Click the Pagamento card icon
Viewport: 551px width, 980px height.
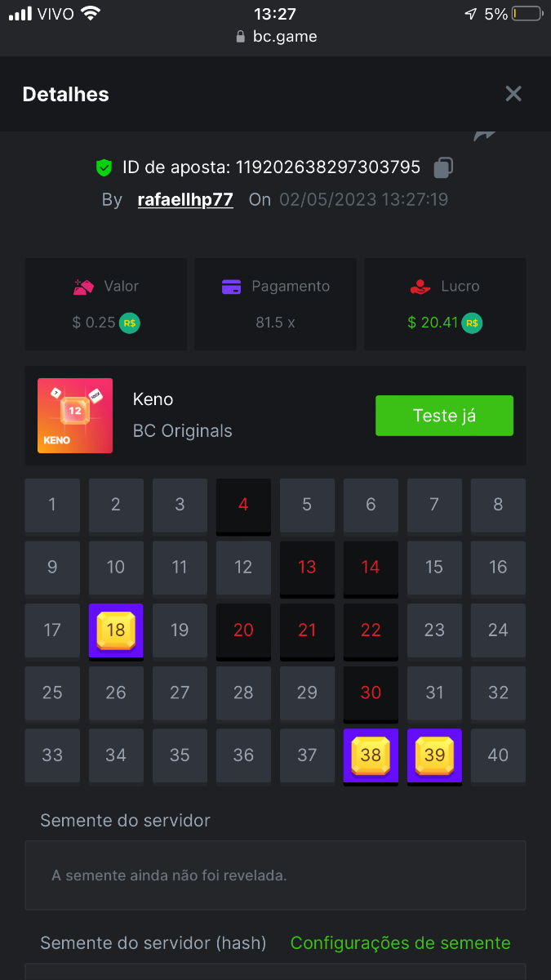tap(232, 287)
